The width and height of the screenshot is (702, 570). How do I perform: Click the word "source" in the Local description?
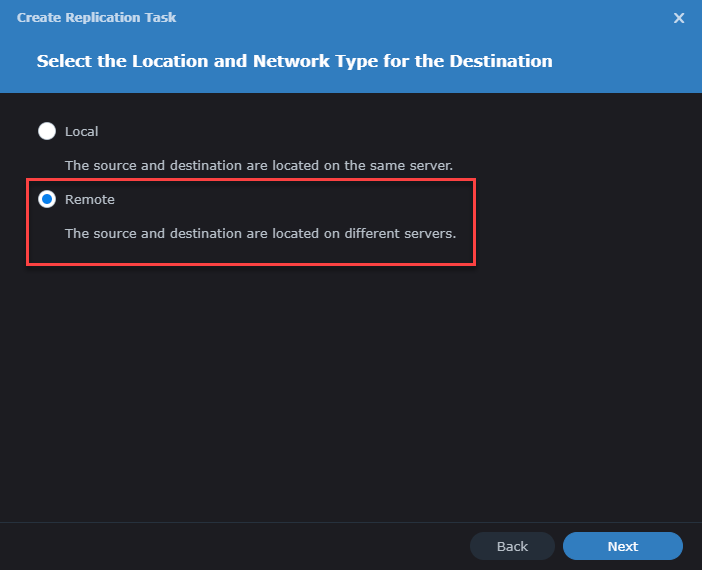point(114,165)
